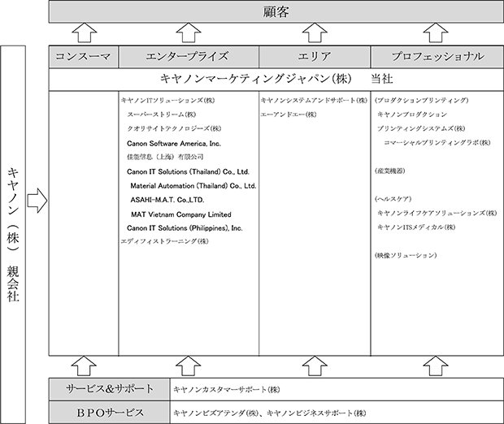
Task: Click キヤノンシステムアンドサポート(株) entry
Action: (x=314, y=101)
